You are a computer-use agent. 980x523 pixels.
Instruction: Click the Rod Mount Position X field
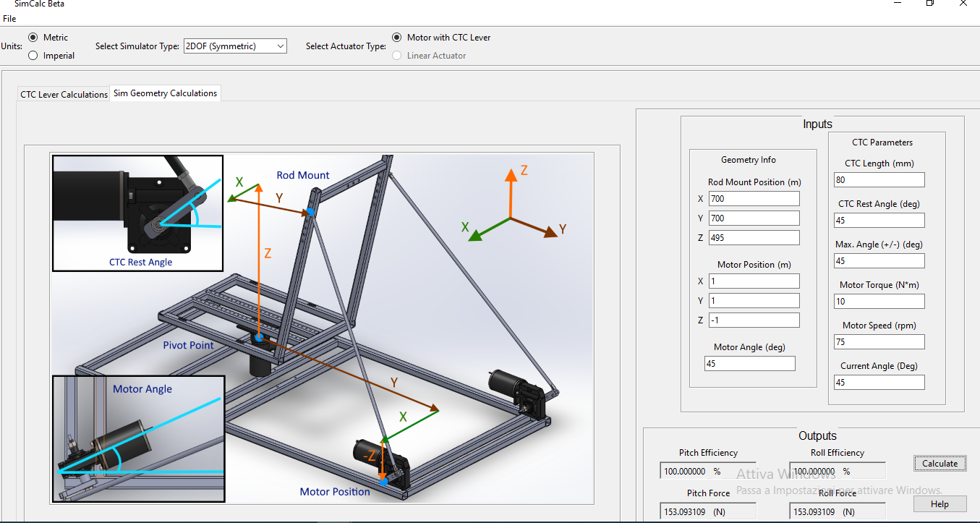click(x=754, y=199)
